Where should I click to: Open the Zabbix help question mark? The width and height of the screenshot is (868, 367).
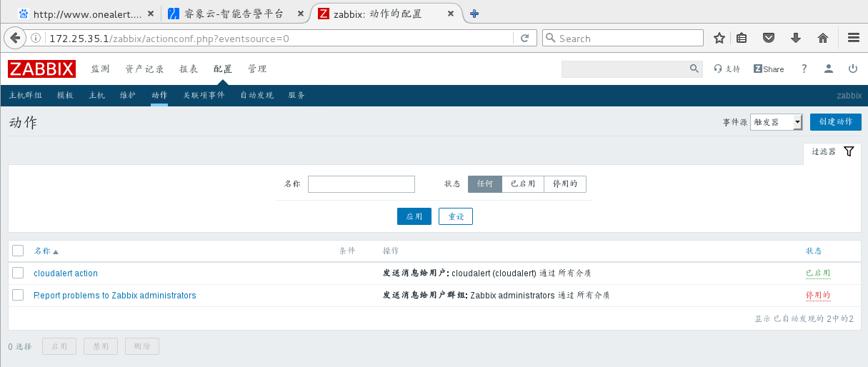click(x=804, y=69)
